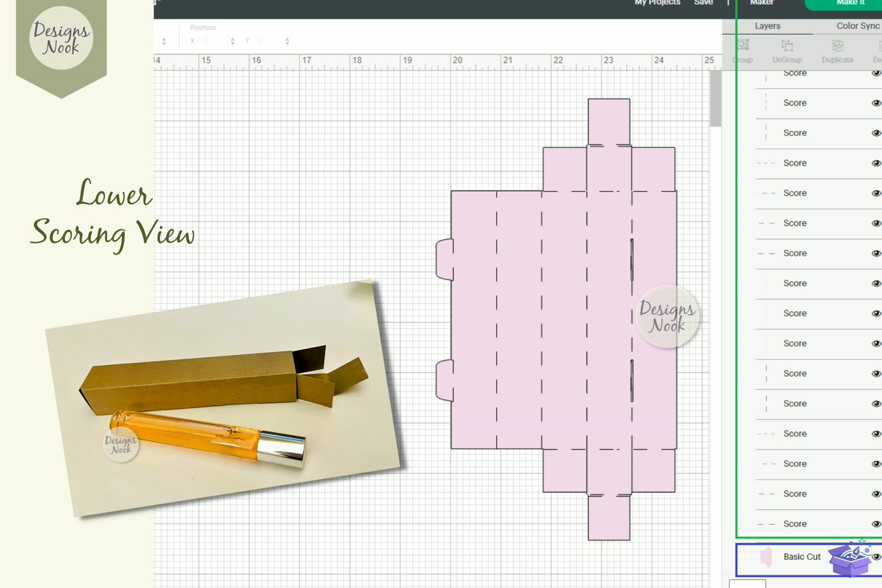882x588 pixels.
Task: Click the X position stepper arrows
Action: tap(233, 41)
